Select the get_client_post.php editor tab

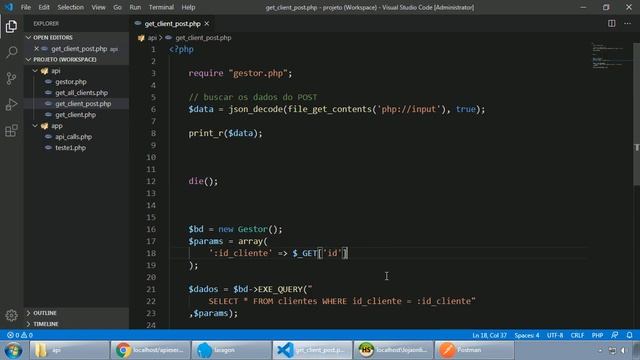click(x=172, y=24)
